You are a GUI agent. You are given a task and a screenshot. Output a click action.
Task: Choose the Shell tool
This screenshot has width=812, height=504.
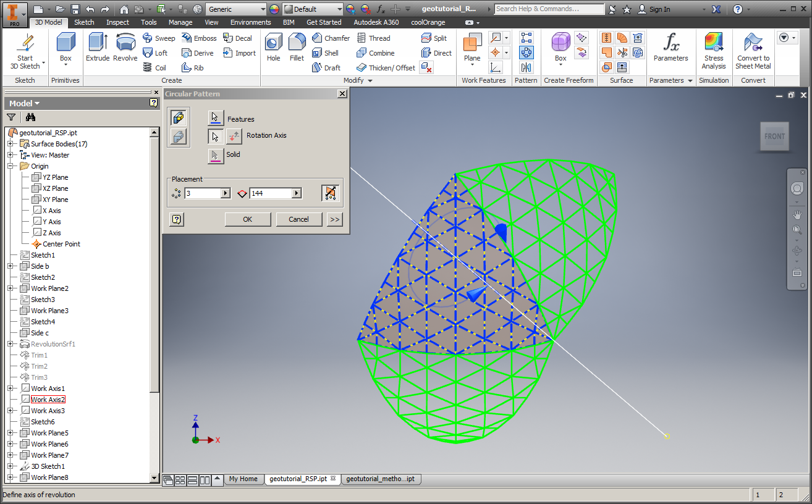click(325, 53)
